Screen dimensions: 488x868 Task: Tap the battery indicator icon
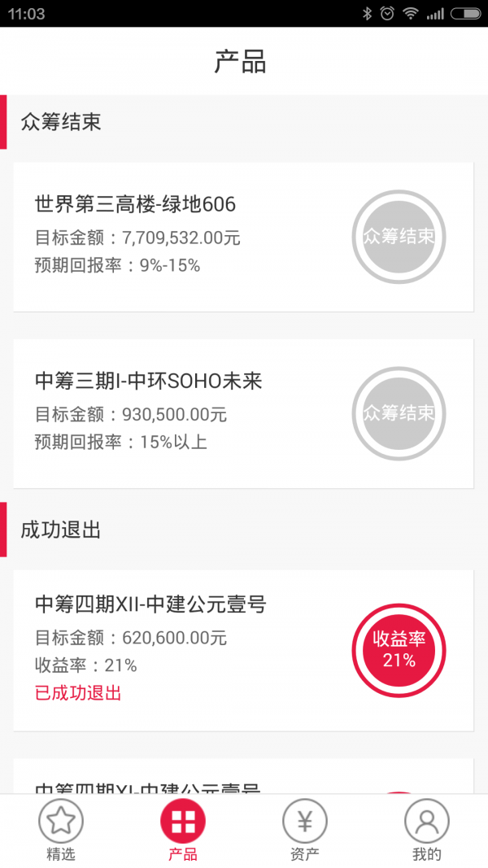click(x=466, y=14)
